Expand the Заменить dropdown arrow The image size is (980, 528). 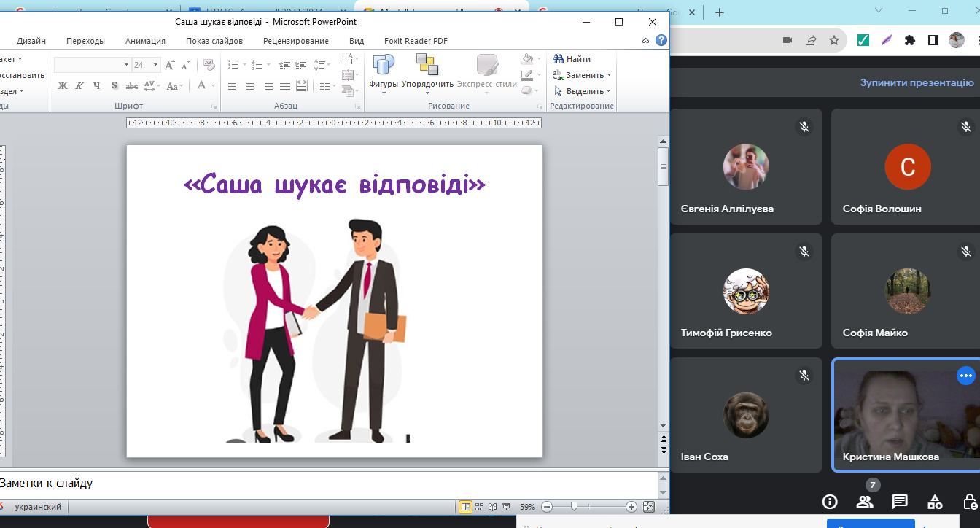pyautogui.click(x=609, y=75)
